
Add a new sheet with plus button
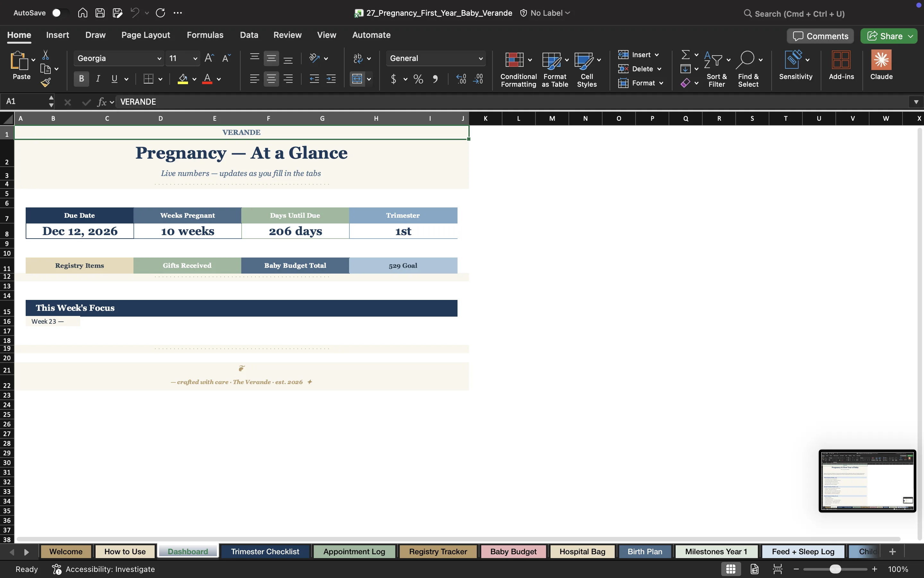click(x=892, y=551)
